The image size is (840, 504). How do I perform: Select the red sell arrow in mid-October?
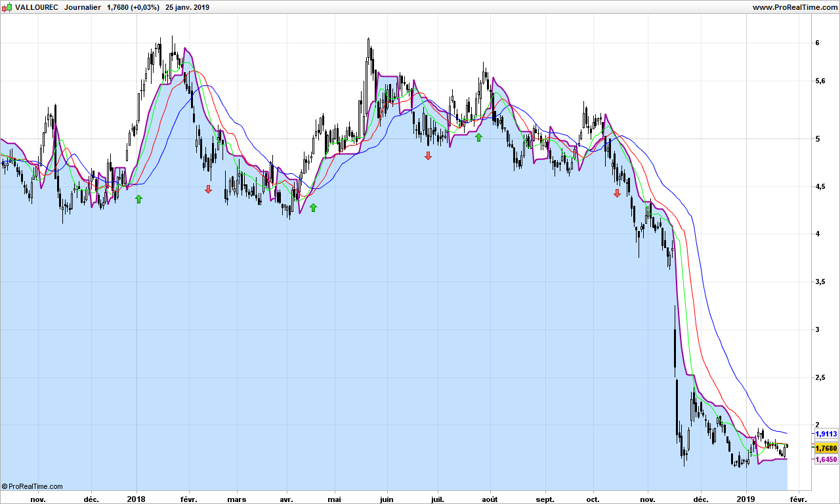pyautogui.click(x=617, y=193)
